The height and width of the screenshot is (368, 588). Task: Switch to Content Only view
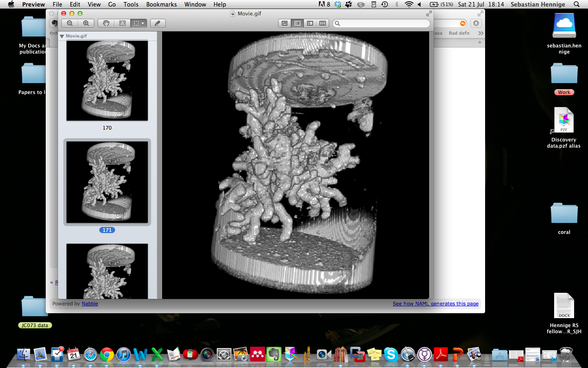point(285,23)
